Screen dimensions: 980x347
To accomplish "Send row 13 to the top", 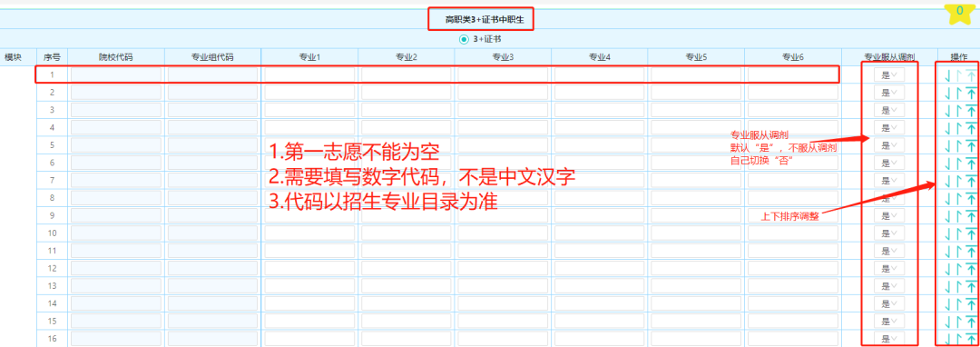I will coord(971,286).
